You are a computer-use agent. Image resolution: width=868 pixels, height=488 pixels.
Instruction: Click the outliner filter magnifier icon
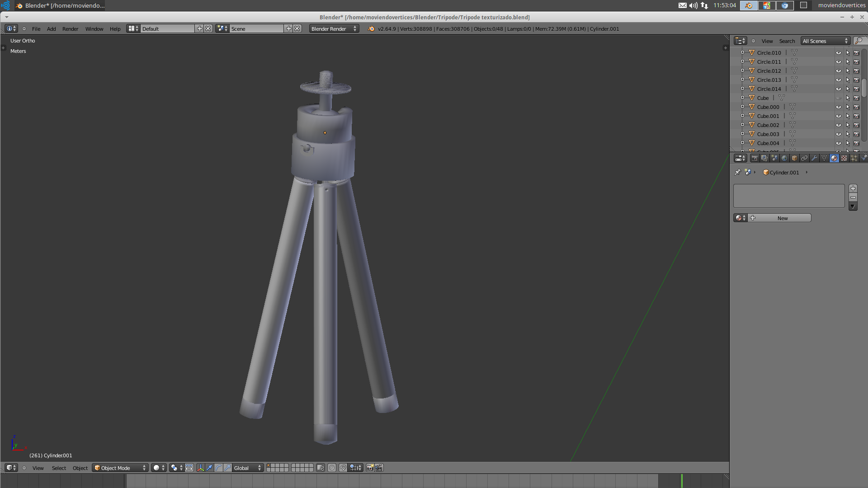858,41
